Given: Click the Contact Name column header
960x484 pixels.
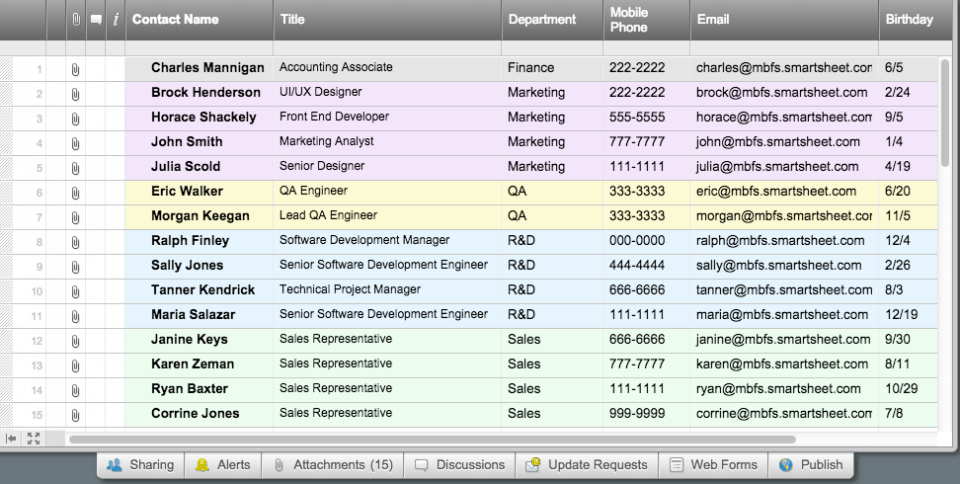Looking at the screenshot, I should click(x=200, y=20).
